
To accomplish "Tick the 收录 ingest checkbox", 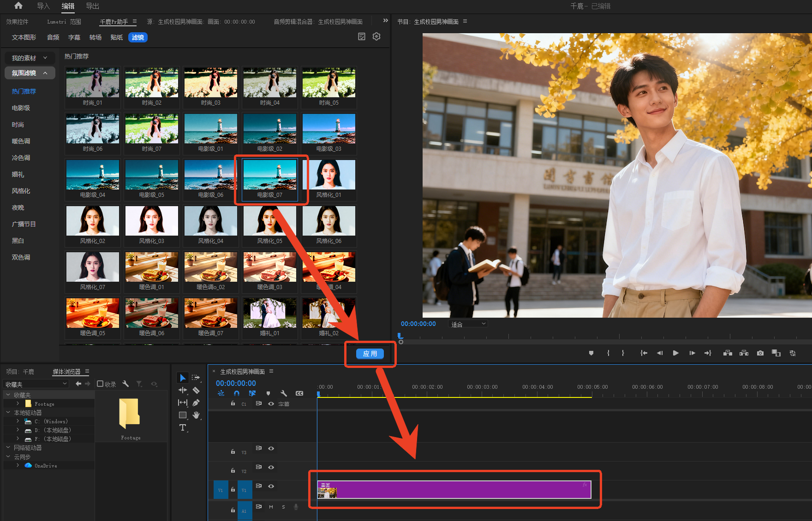I will coord(100,384).
